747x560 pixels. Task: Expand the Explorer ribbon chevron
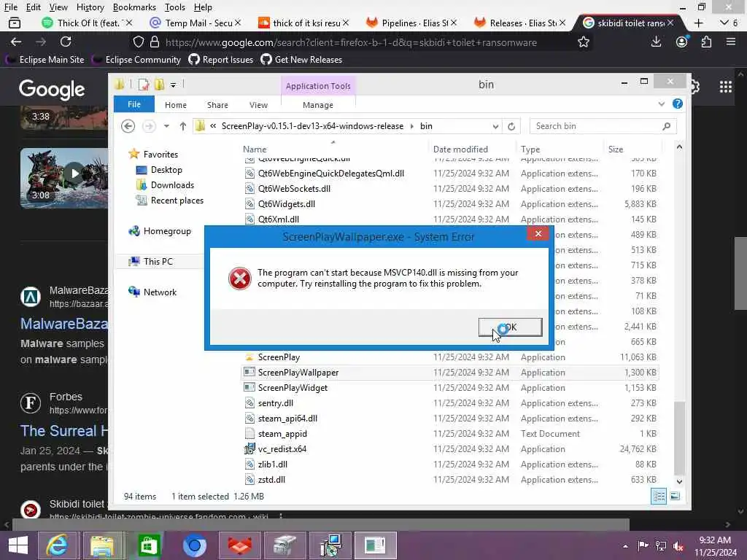(x=661, y=104)
